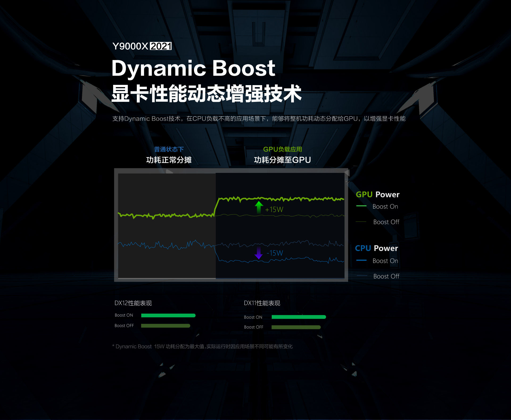Click Boost ON label under DX11

[253, 317]
